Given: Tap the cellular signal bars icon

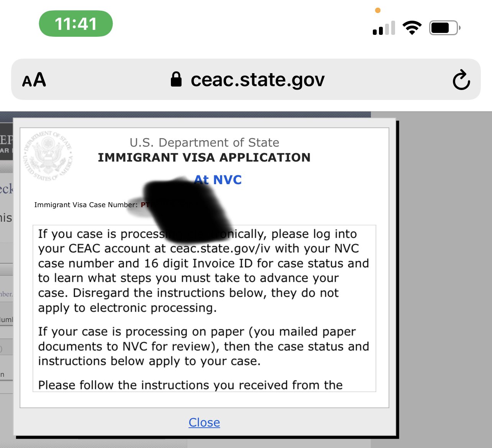Looking at the screenshot, I should (384, 28).
